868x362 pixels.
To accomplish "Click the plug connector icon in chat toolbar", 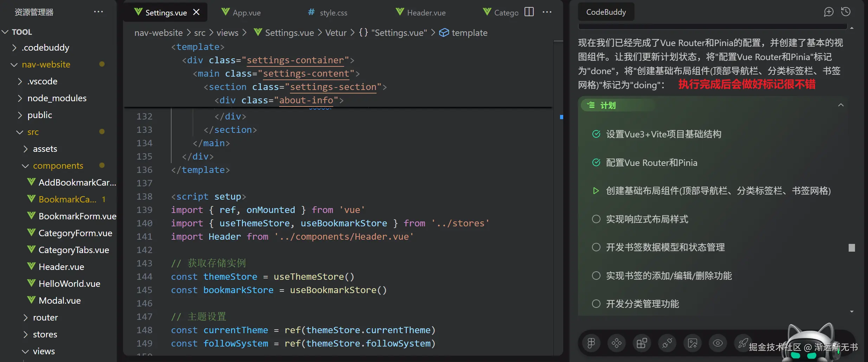I will tap(667, 343).
